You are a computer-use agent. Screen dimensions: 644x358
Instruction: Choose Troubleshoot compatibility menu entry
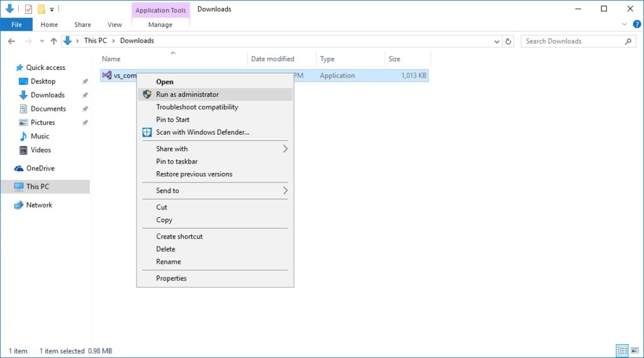(215, 107)
